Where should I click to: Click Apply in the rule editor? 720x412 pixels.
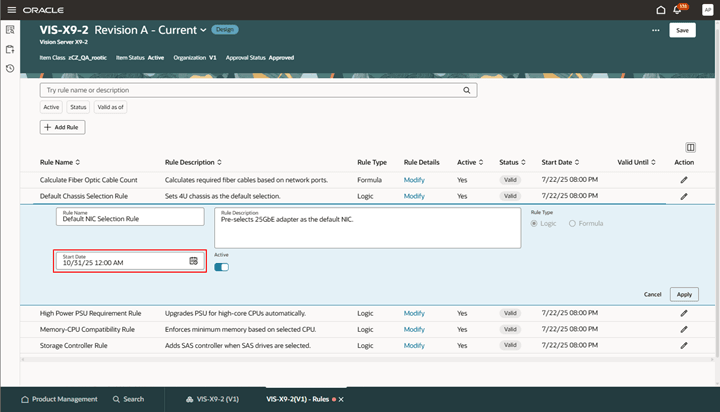coord(684,294)
